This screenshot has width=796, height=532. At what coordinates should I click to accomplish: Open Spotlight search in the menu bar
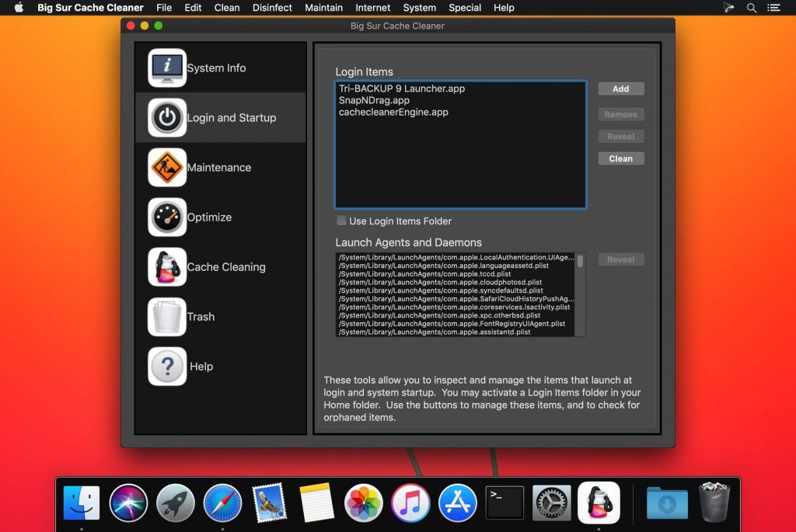click(751, 8)
